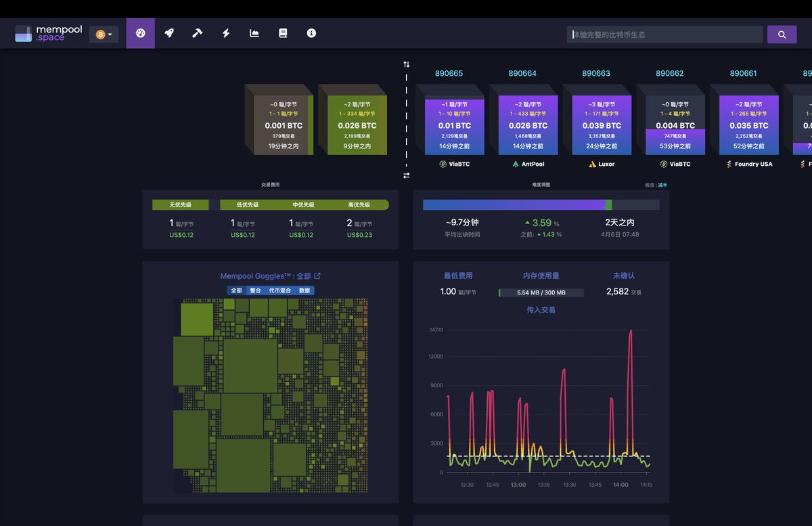Open block height 890663 link

[x=596, y=73]
